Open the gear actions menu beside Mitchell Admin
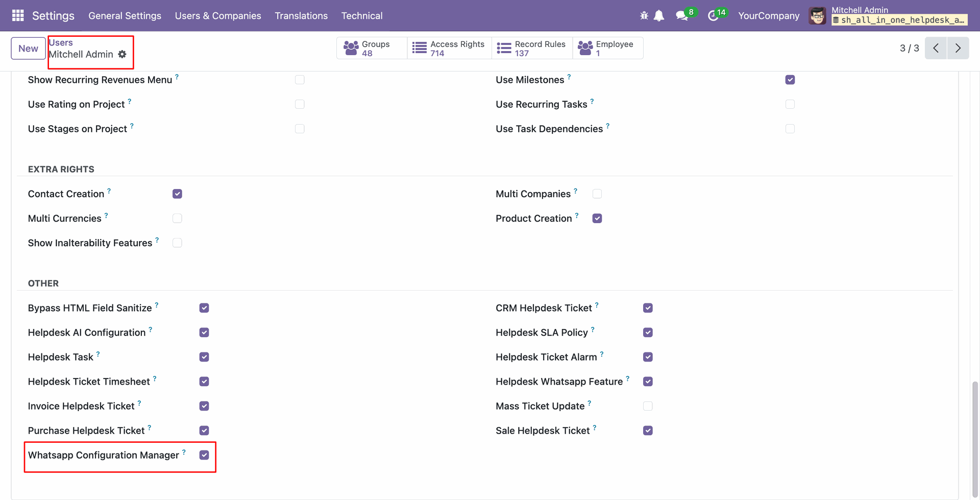 [x=122, y=54]
